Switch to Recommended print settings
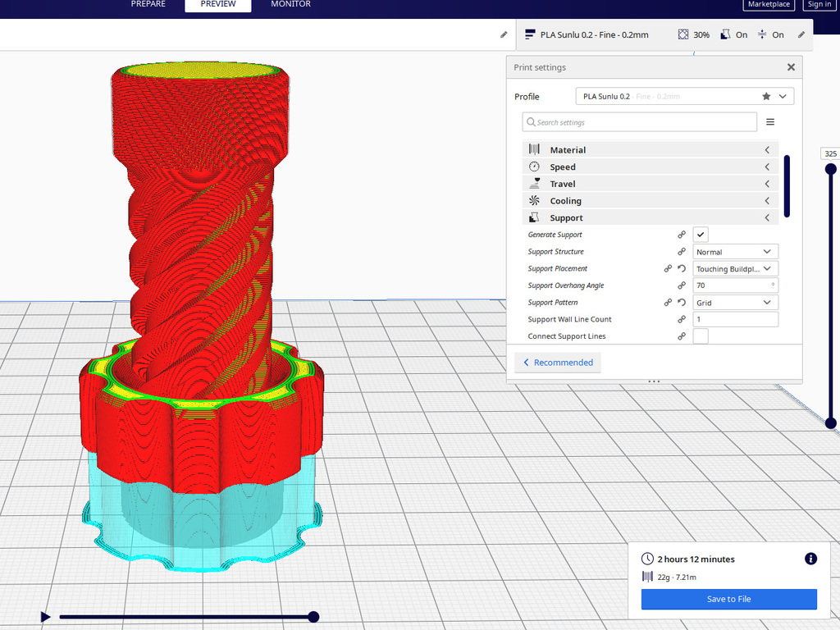Screen dimensions: 840x630 pyautogui.click(x=558, y=363)
